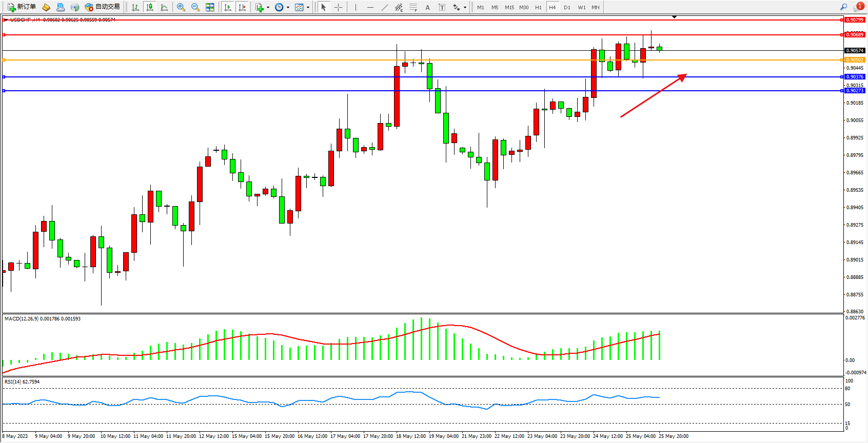
Task: Open the indicators list dropdown arrow
Action: (268, 7)
